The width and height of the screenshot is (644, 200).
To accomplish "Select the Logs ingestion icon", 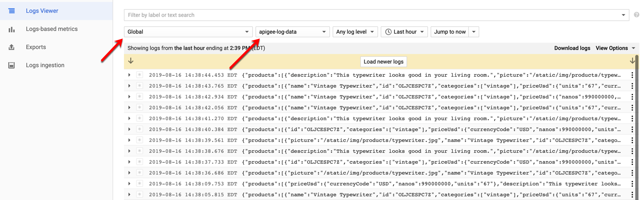I will click(x=12, y=65).
